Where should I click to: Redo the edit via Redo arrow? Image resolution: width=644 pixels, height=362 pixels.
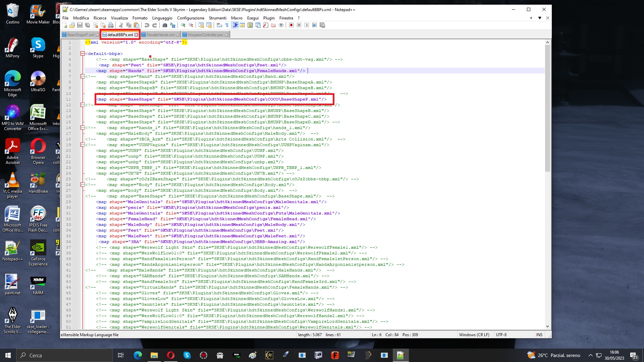click(x=155, y=25)
